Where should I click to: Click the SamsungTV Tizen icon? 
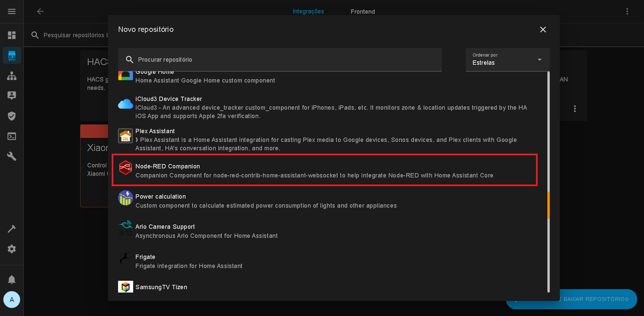click(125, 287)
